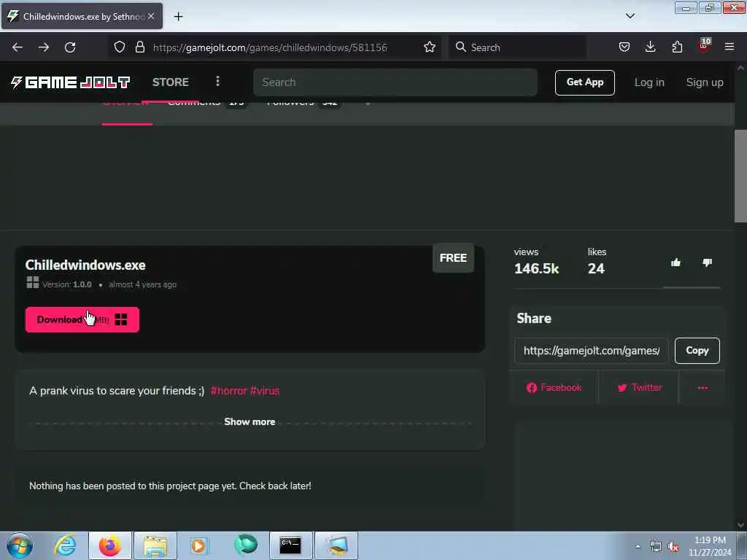Open the Firefox hamburger menu

[x=729, y=47]
